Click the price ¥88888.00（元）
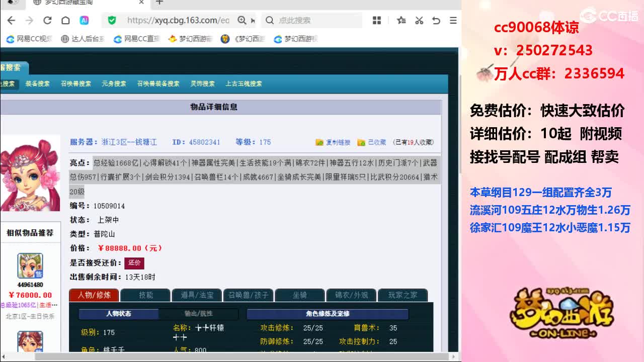The height and width of the screenshot is (362, 644). coord(130,248)
